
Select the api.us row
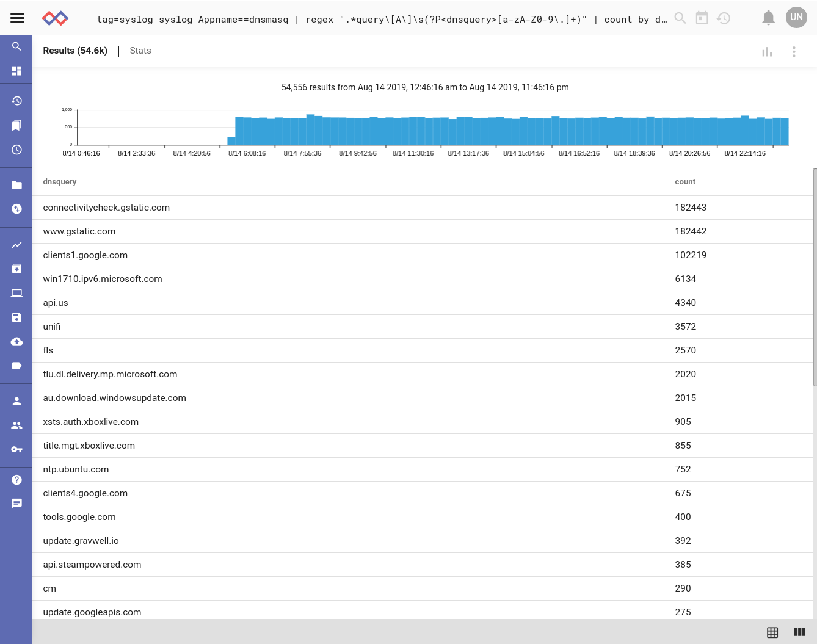pos(423,303)
